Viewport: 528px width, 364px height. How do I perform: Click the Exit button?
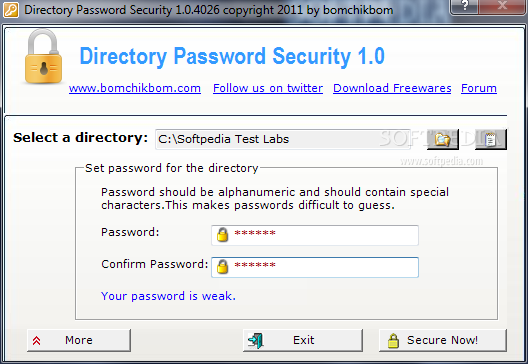pyautogui.click(x=303, y=340)
